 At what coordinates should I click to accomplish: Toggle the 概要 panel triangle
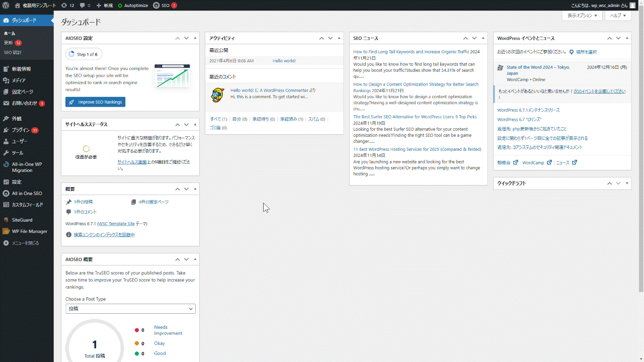click(x=195, y=189)
